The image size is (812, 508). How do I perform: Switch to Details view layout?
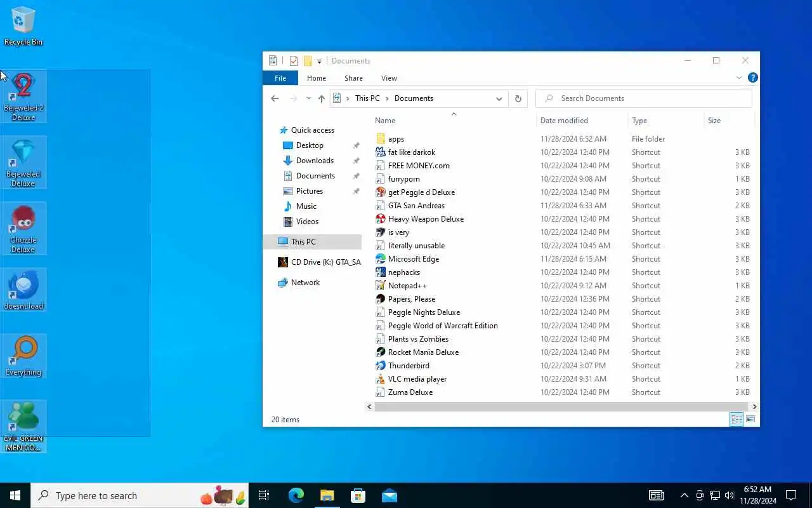pyautogui.click(x=737, y=419)
